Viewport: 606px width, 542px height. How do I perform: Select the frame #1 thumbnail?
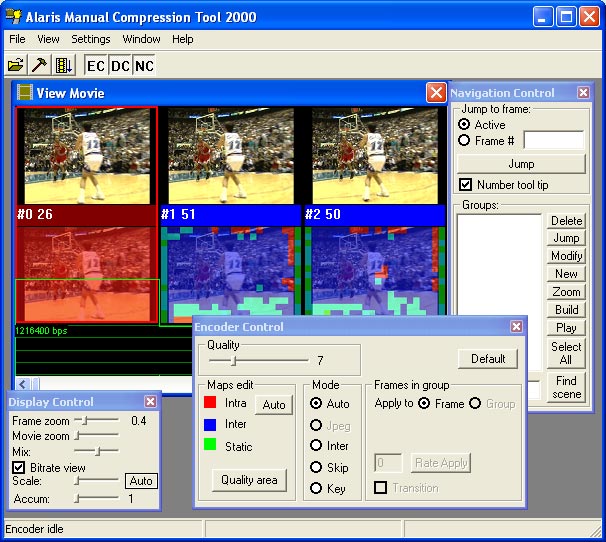pos(230,156)
